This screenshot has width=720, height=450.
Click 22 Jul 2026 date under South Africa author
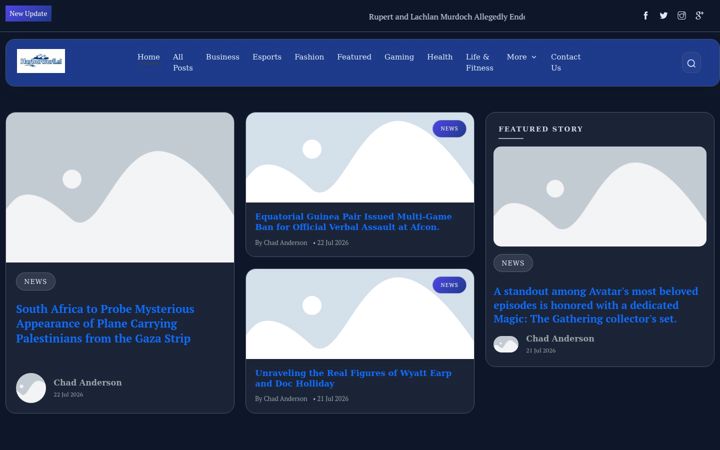tap(68, 394)
